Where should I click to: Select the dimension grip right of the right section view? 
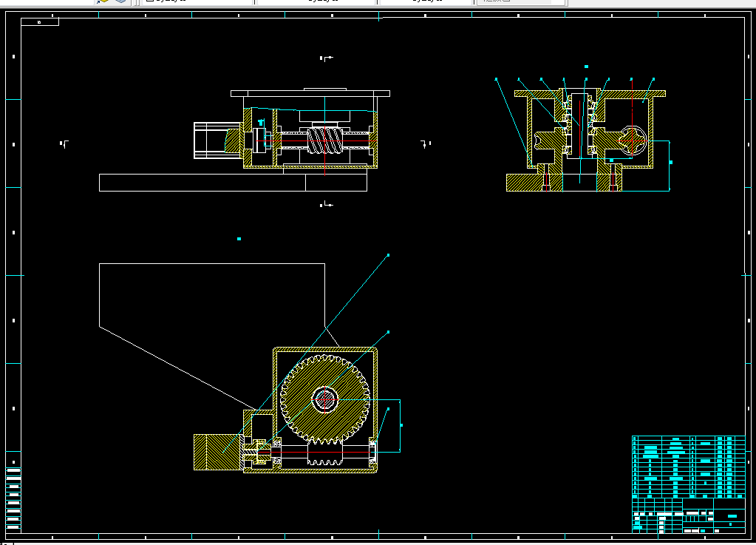click(x=671, y=163)
